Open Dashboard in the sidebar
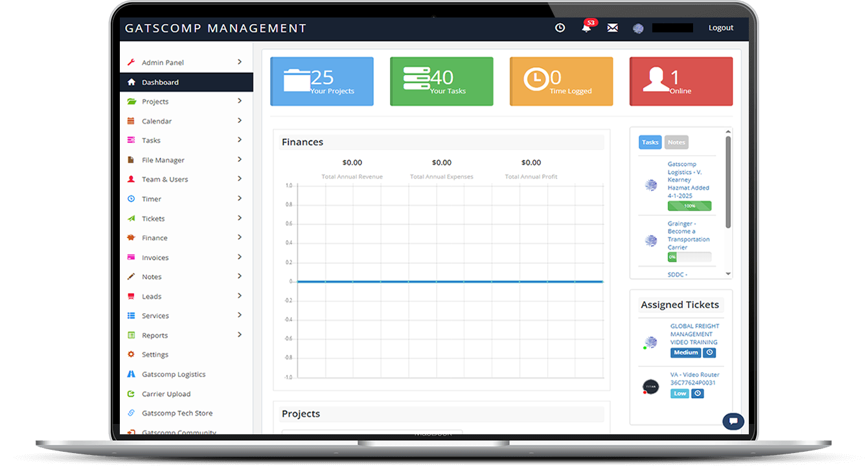This screenshot has width=868, height=466. click(160, 82)
